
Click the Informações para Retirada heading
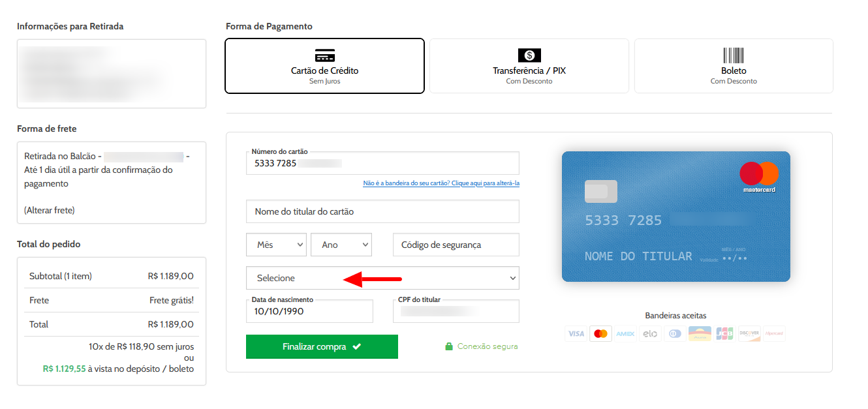70,26
